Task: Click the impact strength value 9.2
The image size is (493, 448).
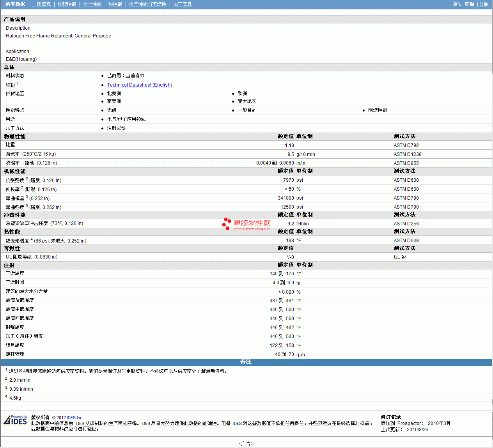Action: pos(291,224)
